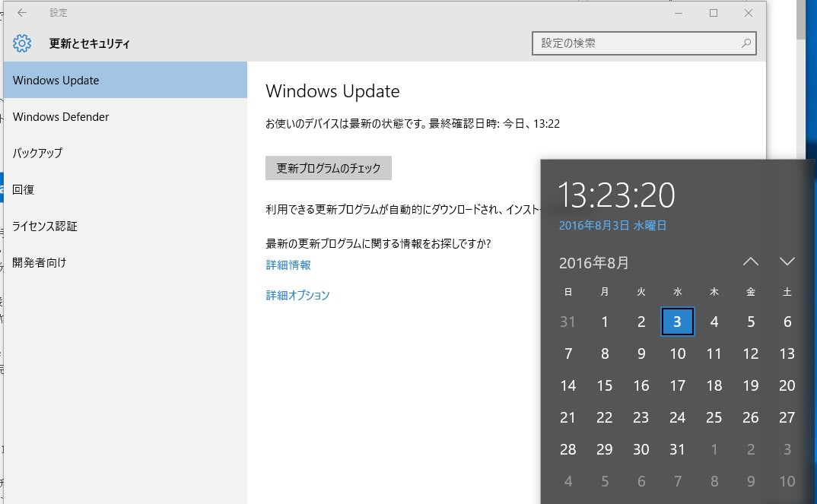Go to previous month with up chevron
Image resolution: width=817 pixels, height=504 pixels.
click(x=750, y=262)
